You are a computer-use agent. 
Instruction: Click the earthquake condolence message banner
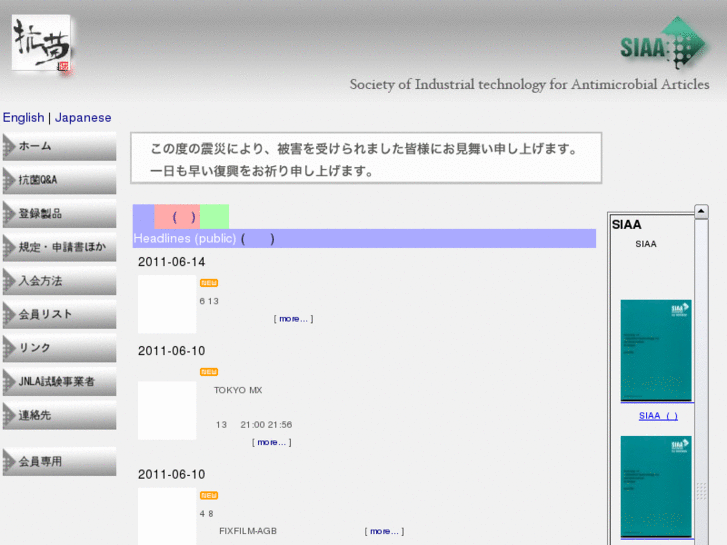click(x=366, y=158)
